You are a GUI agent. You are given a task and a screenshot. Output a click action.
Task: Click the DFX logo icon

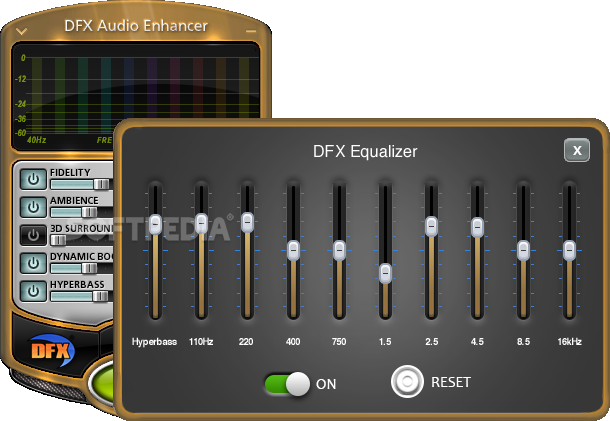click(x=51, y=350)
